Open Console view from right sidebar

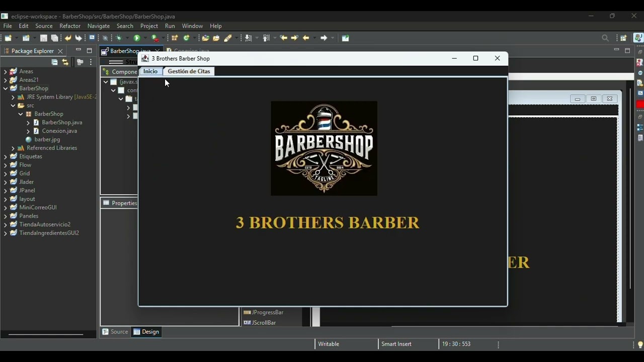640,93
